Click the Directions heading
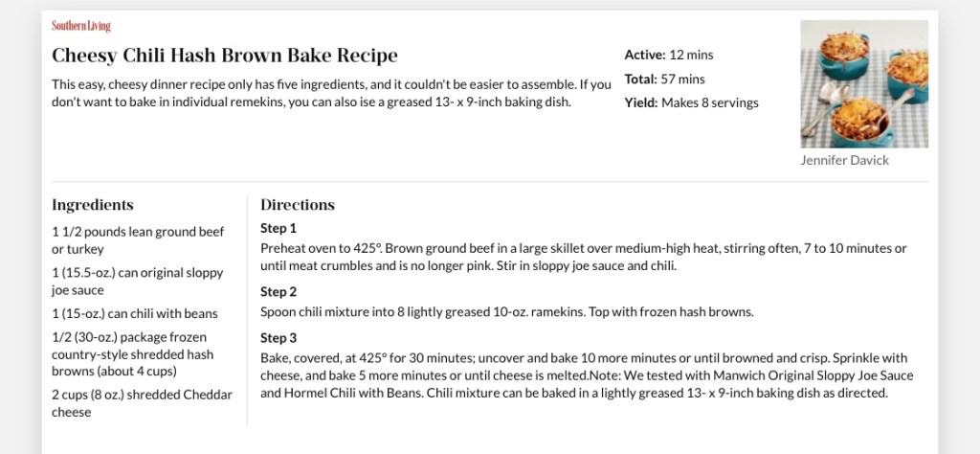The image size is (980, 454). 298,205
